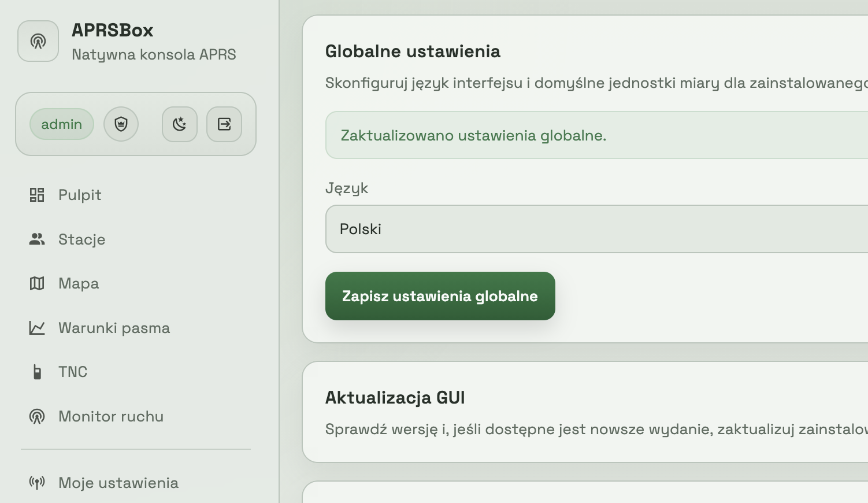Image resolution: width=868 pixels, height=503 pixels.
Task: Open the Język dropdown showing Polski
Action: pos(596,229)
